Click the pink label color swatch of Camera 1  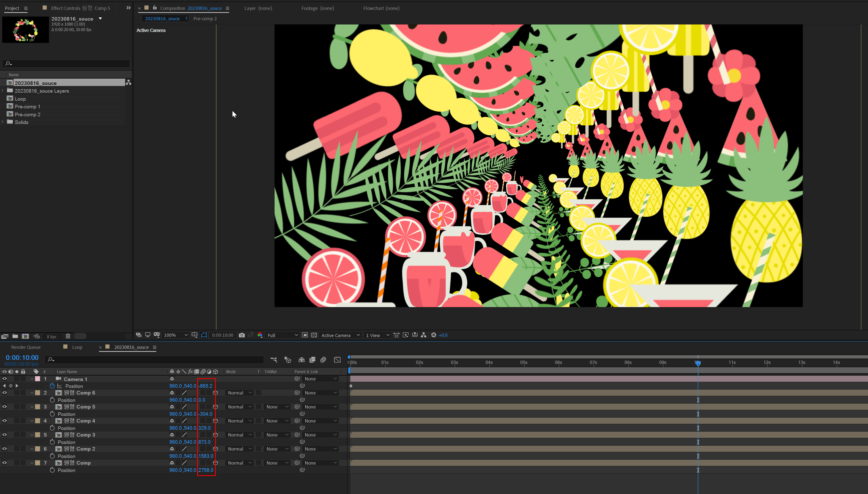click(x=38, y=379)
